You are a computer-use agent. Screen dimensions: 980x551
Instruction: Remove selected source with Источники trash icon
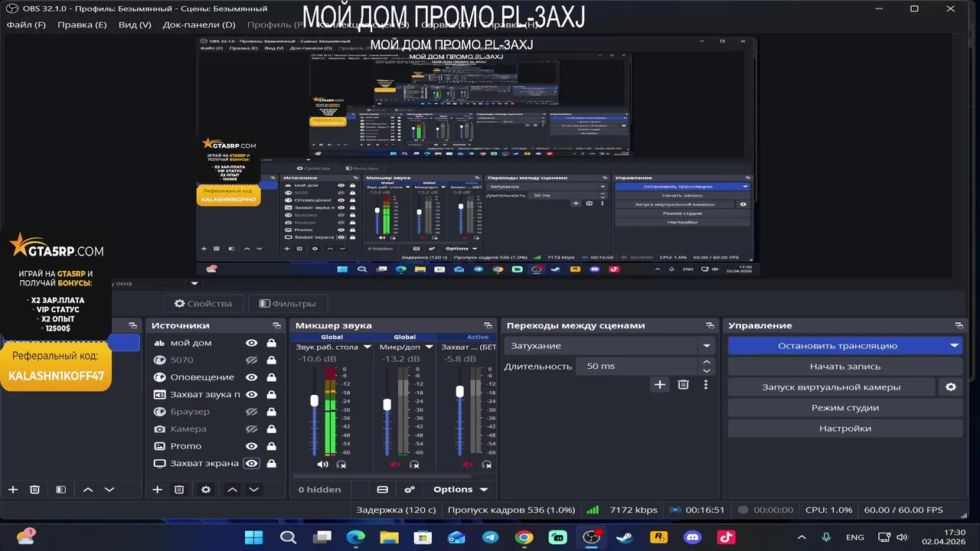(179, 490)
